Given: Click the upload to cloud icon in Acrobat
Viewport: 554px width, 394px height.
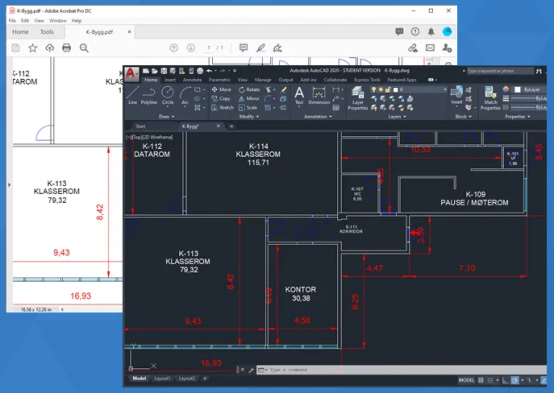Looking at the screenshot, I should point(49,48).
